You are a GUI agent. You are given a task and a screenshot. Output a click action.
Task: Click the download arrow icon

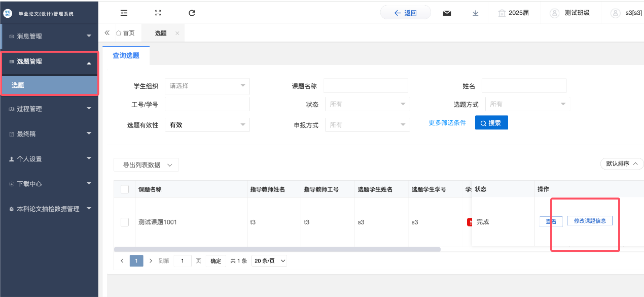point(475,13)
